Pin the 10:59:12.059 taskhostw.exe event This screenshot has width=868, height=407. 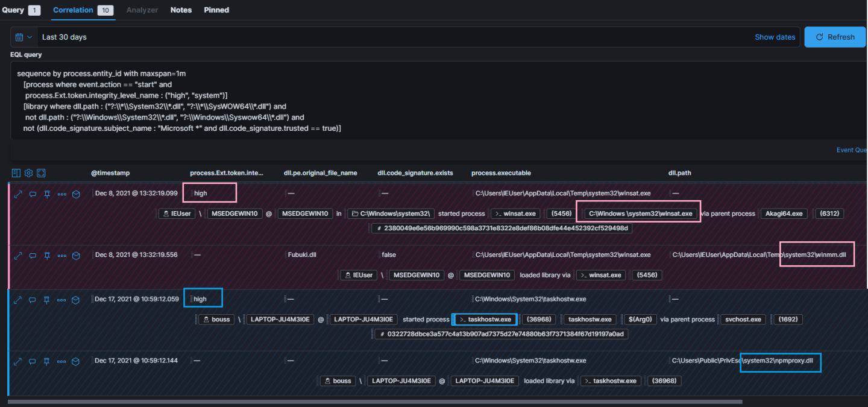46,299
